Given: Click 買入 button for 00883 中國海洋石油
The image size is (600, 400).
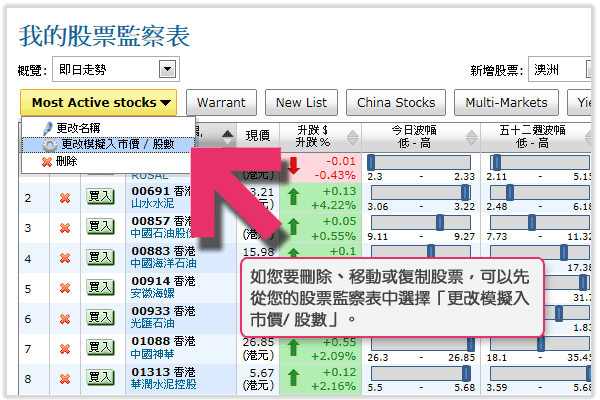Looking at the screenshot, I should coord(100,257).
